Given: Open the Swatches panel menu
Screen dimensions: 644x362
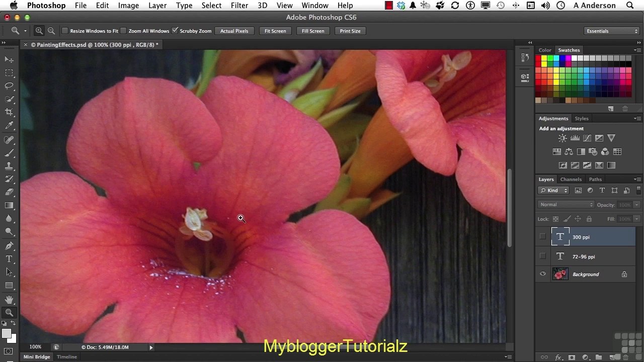Looking at the screenshot, I should (637, 50).
